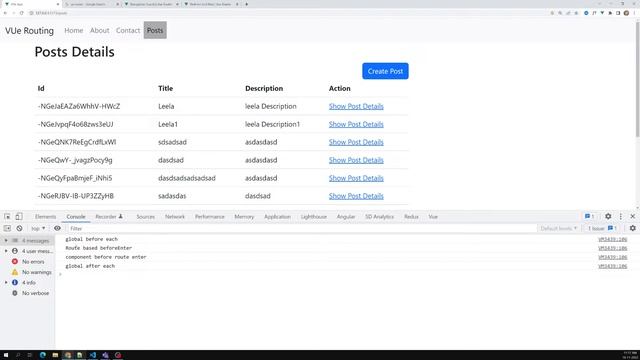Activate the DevTools inspect element icon
640x360 pixels.
[x=7, y=216]
